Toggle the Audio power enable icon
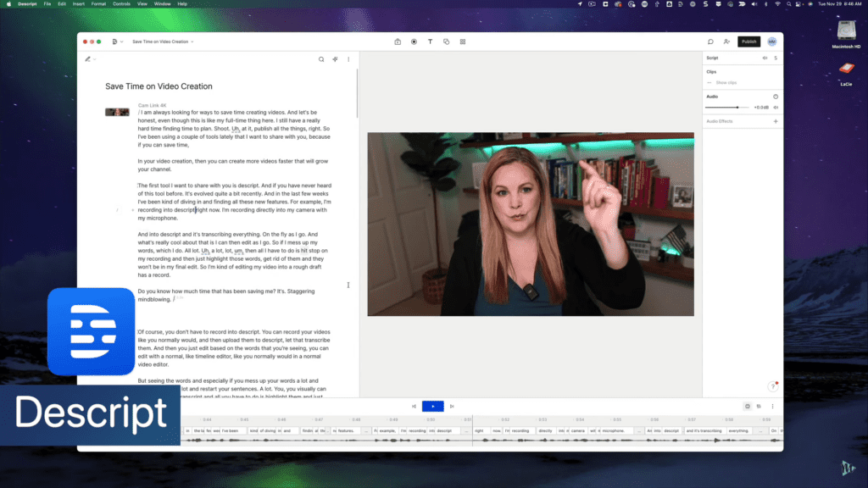This screenshot has height=488, width=868. (776, 97)
